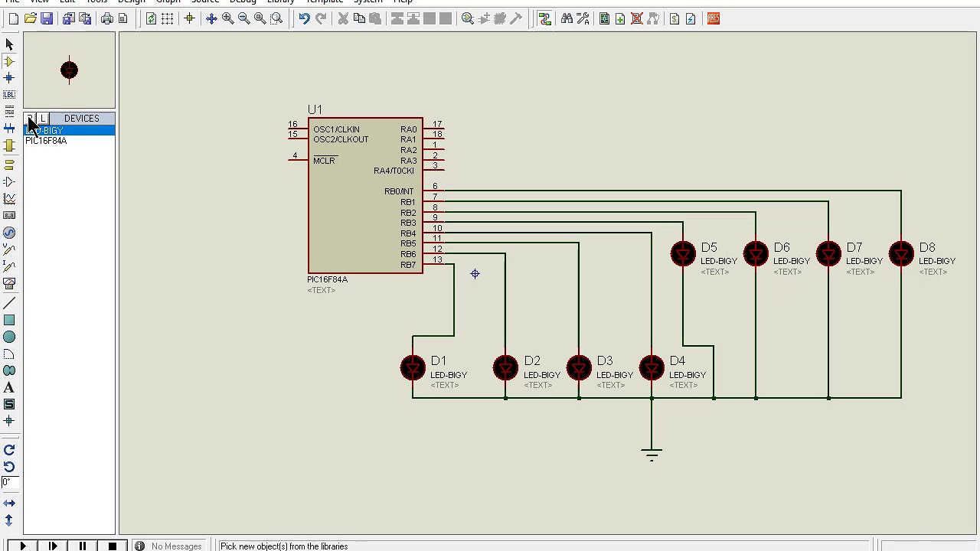This screenshot has width=980, height=551.
Task: Start the simulation with Play
Action: [22, 546]
